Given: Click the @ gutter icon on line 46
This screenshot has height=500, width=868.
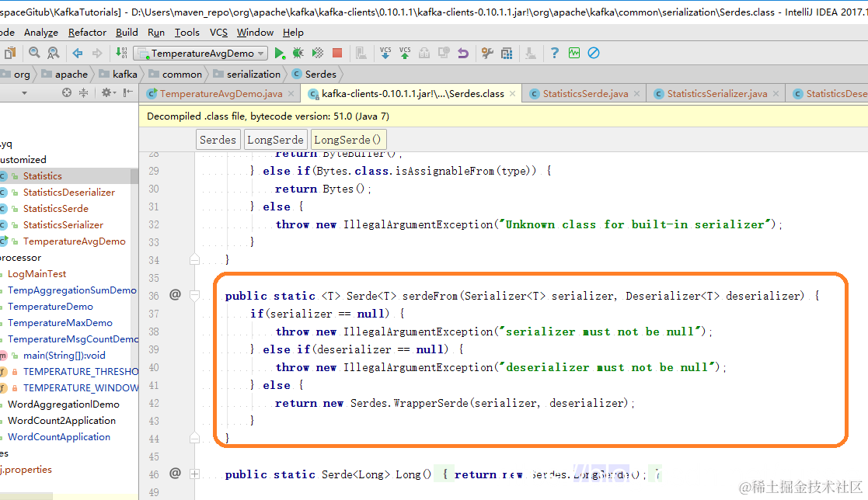Looking at the screenshot, I should tap(175, 474).
